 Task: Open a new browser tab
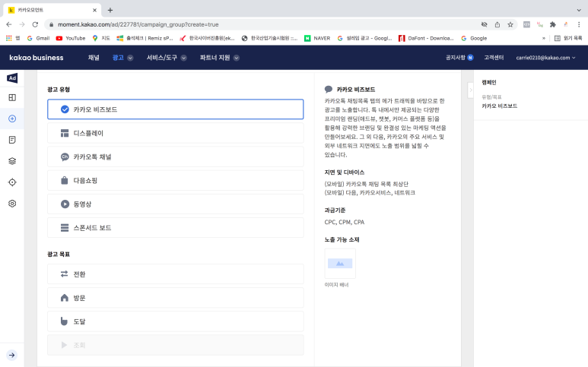point(110,10)
